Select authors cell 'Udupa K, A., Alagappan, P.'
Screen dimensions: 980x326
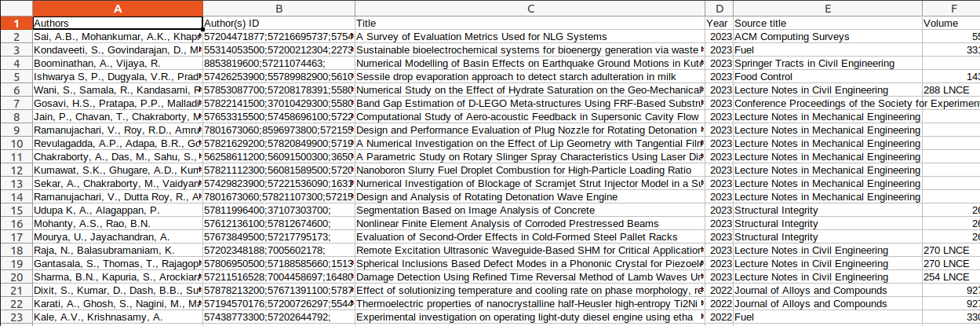[x=118, y=211]
